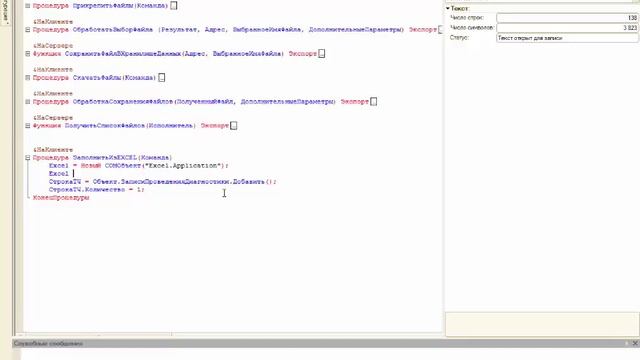Click the ОбработатьВыборФайла procedure name
Viewport: 640px width, 360px height.
[113, 30]
